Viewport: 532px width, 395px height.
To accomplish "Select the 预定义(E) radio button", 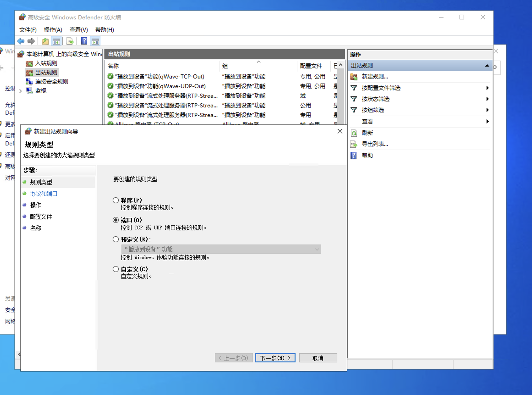I will coord(116,239).
